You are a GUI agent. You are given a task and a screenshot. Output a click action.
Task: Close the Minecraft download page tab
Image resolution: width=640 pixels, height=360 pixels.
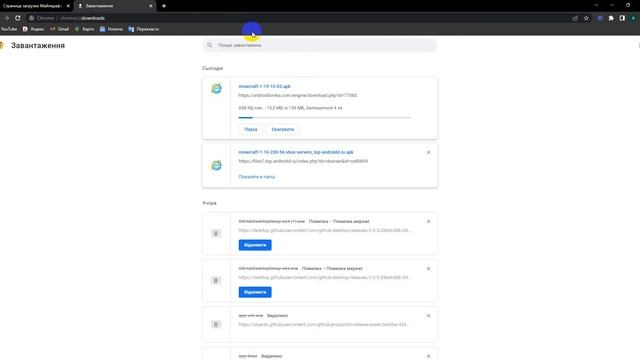[68, 6]
